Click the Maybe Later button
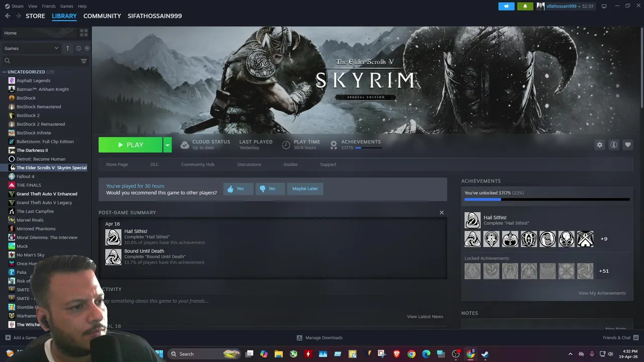This screenshot has width=644, height=362. 305,189
